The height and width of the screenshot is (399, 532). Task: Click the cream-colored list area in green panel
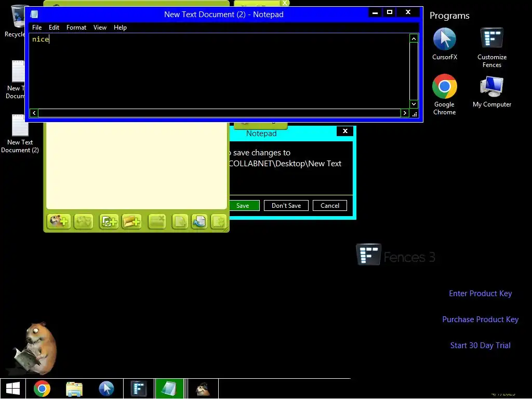[x=137, y=166]
